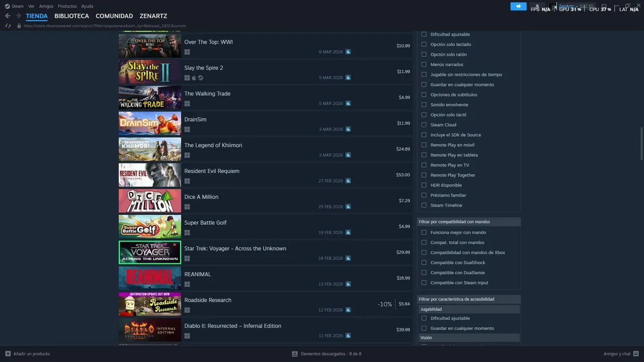Open the Amigos menu
This screenshot has width=644, height=362.
[x=46, y=7]
